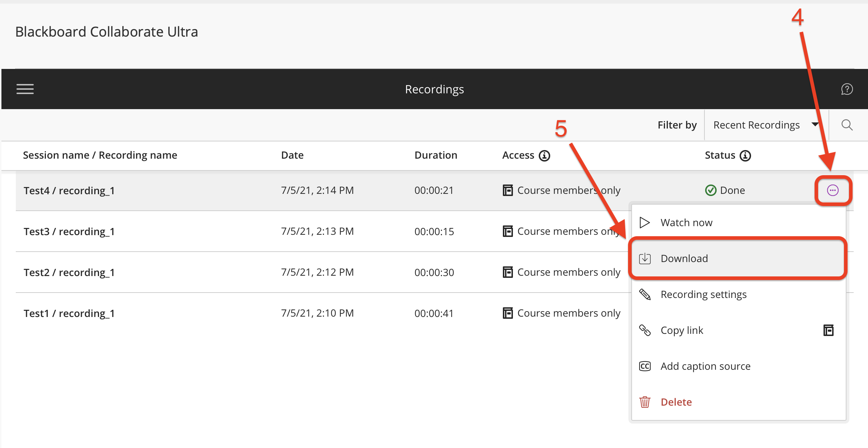868x448 pixels.
Task: Click Course members only in Test1 row
Action: [x=569, y=313]
